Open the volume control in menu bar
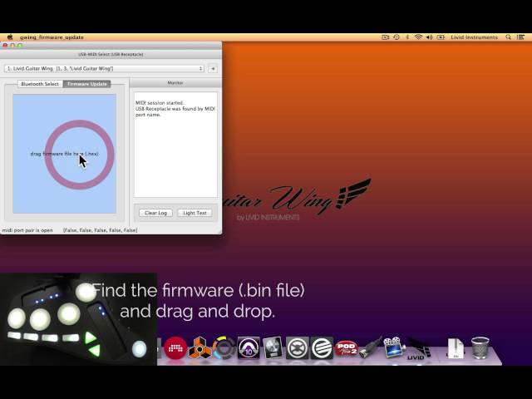Viewport: 532px width, 399px height. (x=431, y=37)
